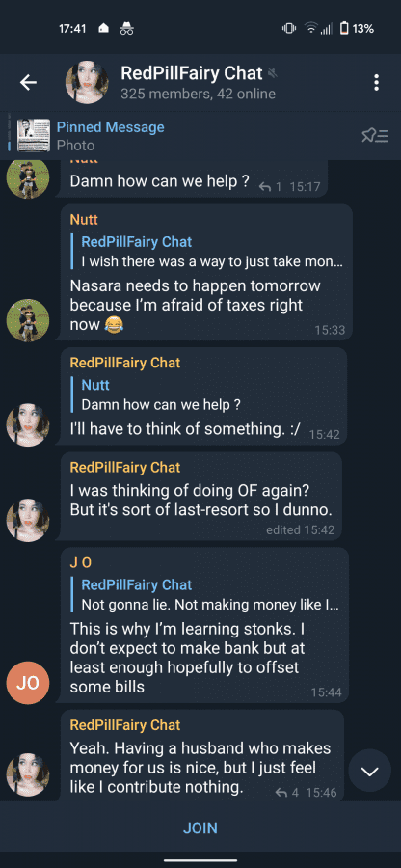Tap the back arrow in the header
The image size is (401, 868).
point(28,83)
